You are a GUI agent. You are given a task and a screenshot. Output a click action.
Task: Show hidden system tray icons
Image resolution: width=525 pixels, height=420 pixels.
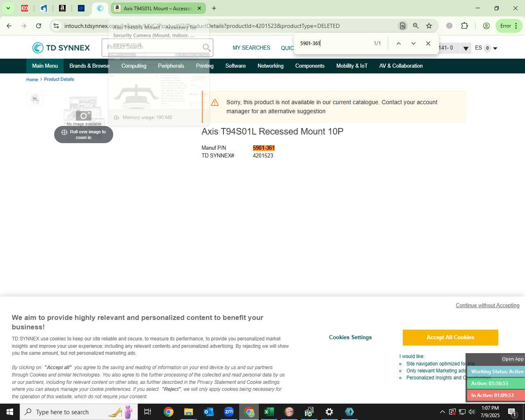pyautogui.click(x=442, y=412)
